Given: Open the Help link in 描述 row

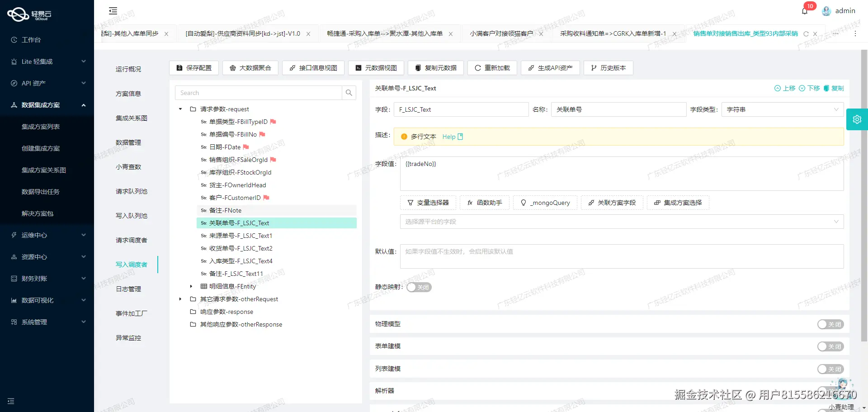Looking at the screenshot, I should tap(448, 136).
